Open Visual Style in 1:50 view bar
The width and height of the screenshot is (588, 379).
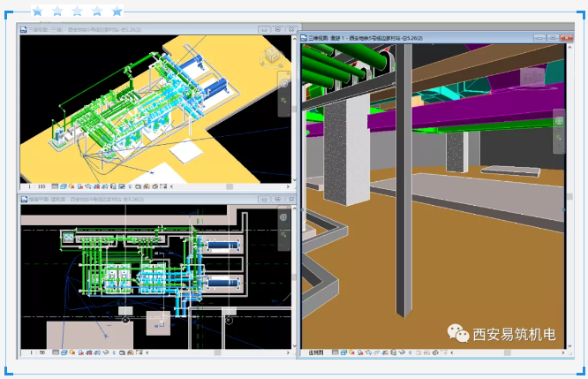click(64, 352)
